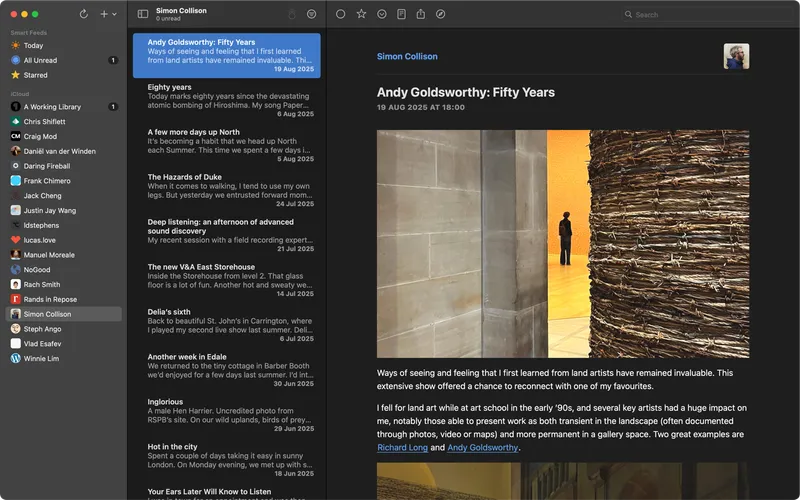Select the "Delia's sixth" article
The height and width of the screenshot is (500, 800).
226,324
